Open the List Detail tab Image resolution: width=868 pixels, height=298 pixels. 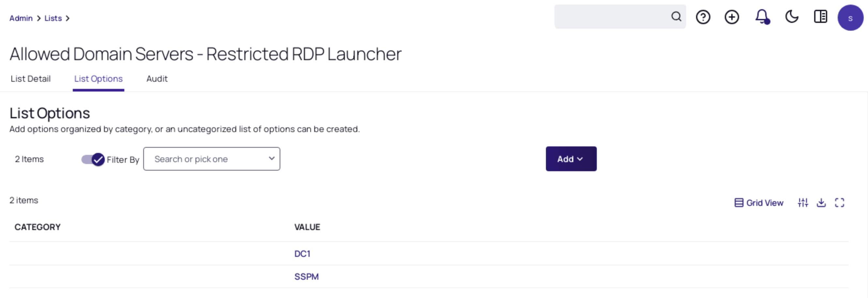(31, 79)
